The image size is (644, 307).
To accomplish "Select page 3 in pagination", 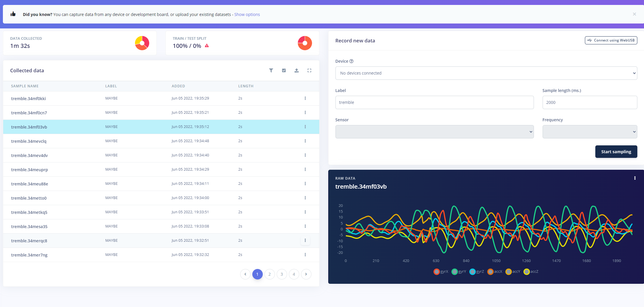I will tap(282, 274).
